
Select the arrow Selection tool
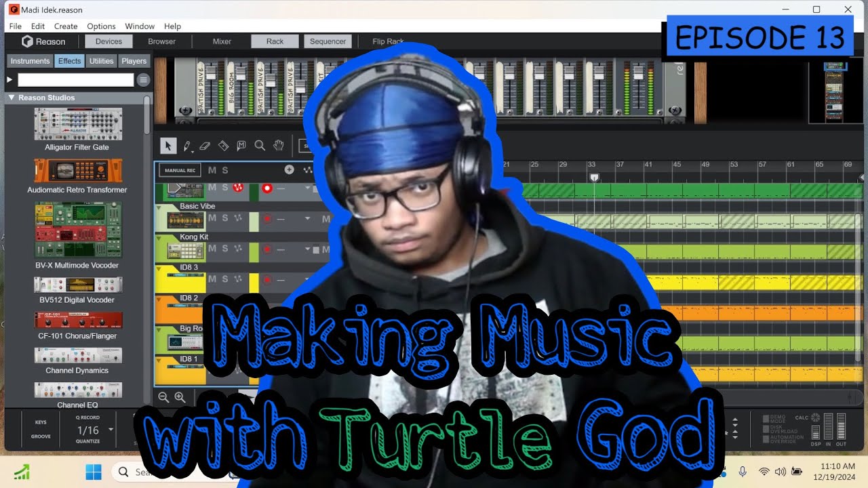(168, 145)
